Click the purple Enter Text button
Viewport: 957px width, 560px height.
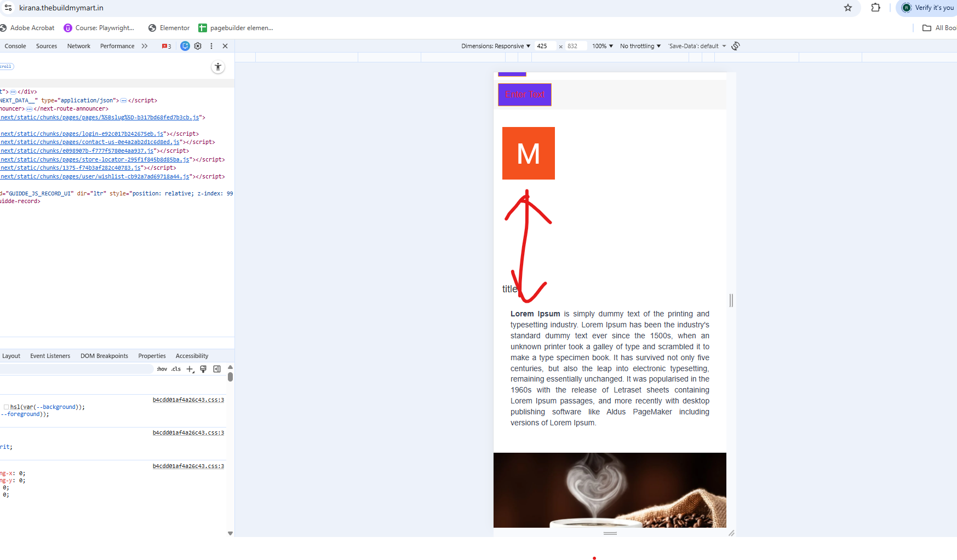[525, 95]
